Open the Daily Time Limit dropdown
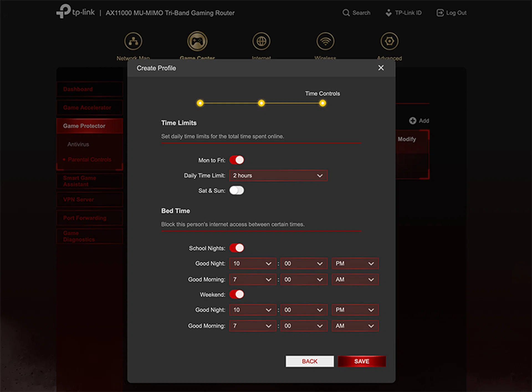The image size is (532, 392). click(278, 176)
